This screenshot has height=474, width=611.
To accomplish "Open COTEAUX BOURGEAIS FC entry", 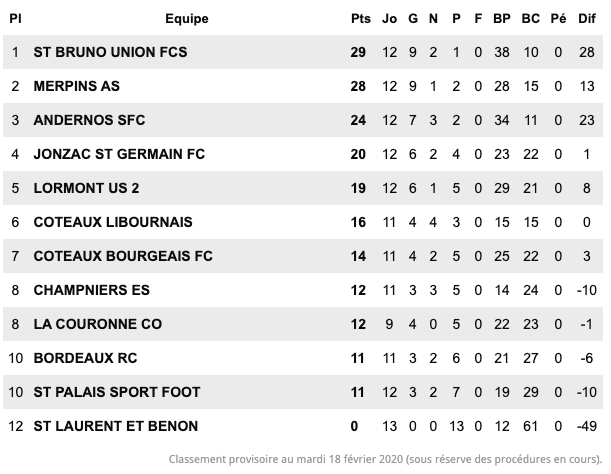I will click(x=123, y=256).
